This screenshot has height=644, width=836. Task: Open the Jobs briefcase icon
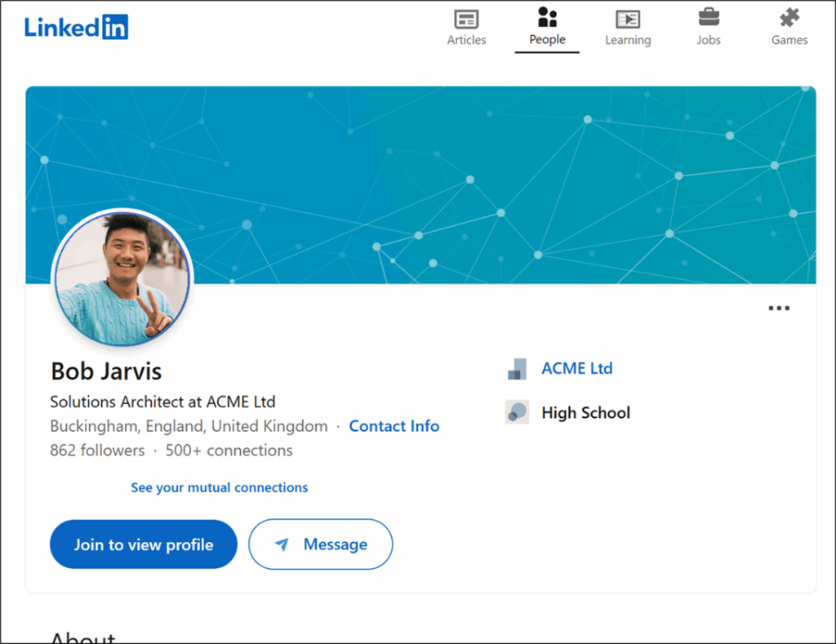click(x=709, y=17)
